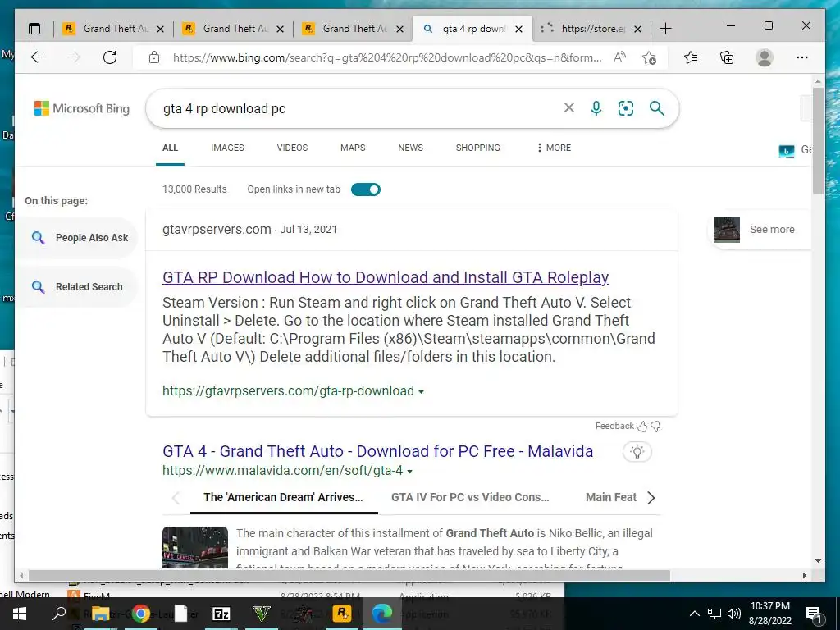Viewport: 840px width, 630px height.
Task: Click the horizontal scrollbar thumb
Action: coord(349,575)
